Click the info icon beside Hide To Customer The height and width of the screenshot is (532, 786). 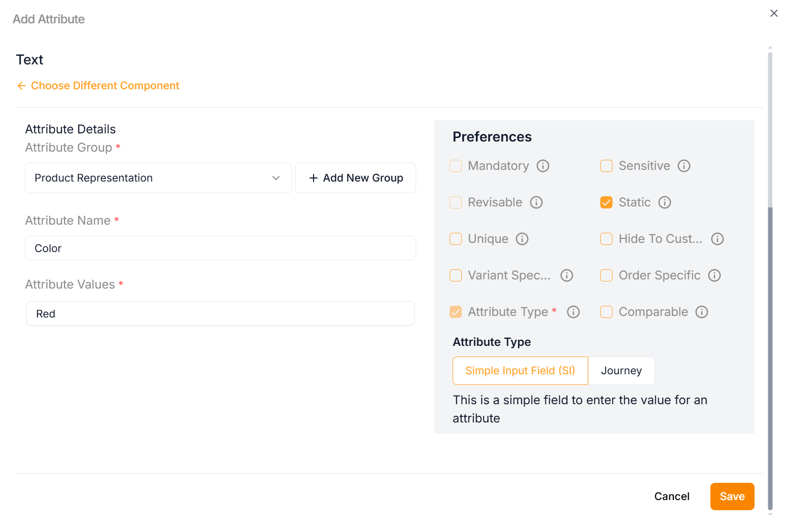(x=717, y=239)
